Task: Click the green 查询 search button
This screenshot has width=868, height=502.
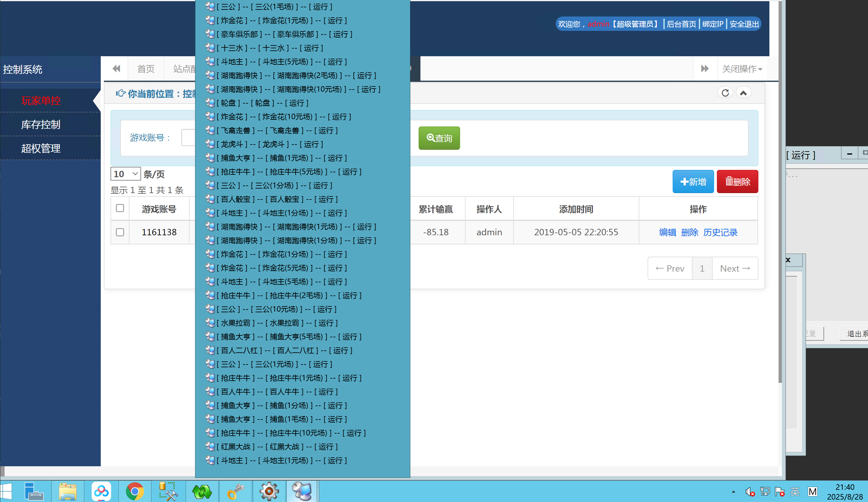Action: click(439, 138)
